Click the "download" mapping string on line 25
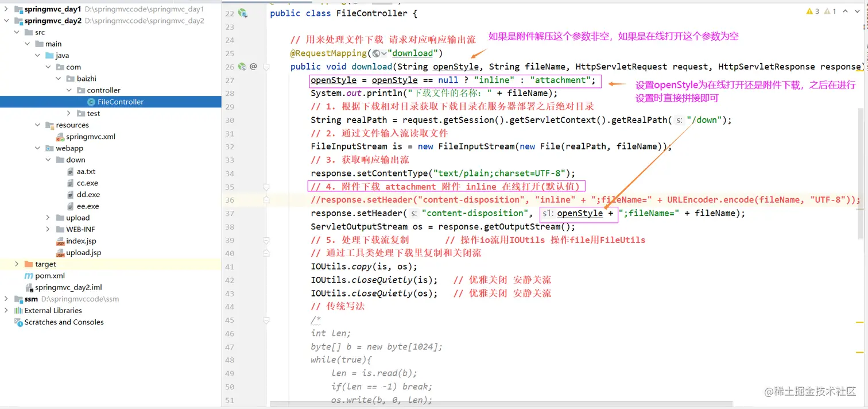This screenshot has width=868, height=409. coord(413,53)
